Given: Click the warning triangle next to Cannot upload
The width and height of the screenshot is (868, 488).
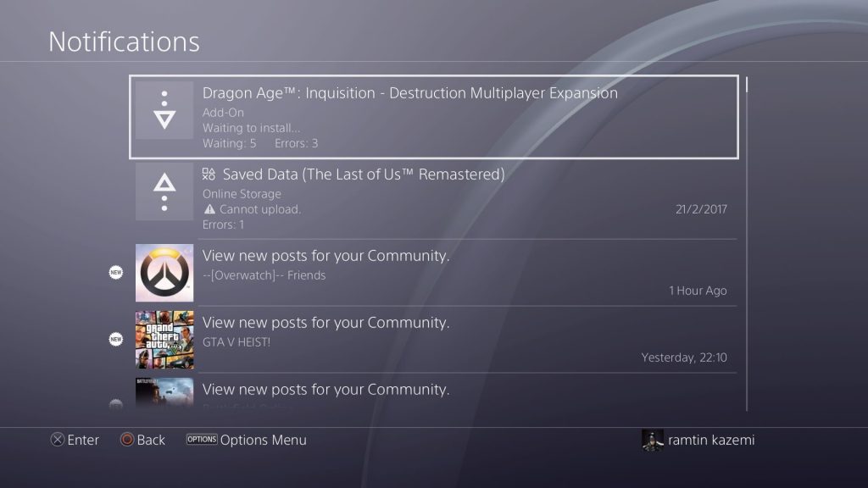Looking at the screenshot, I should pyautogui.click(x=209, y=209).
